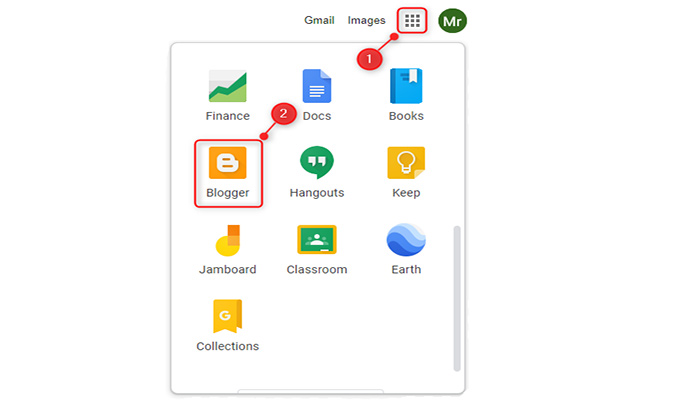Open the Mr account profile avatar
700x400 pixels.
tap(452, 21)
